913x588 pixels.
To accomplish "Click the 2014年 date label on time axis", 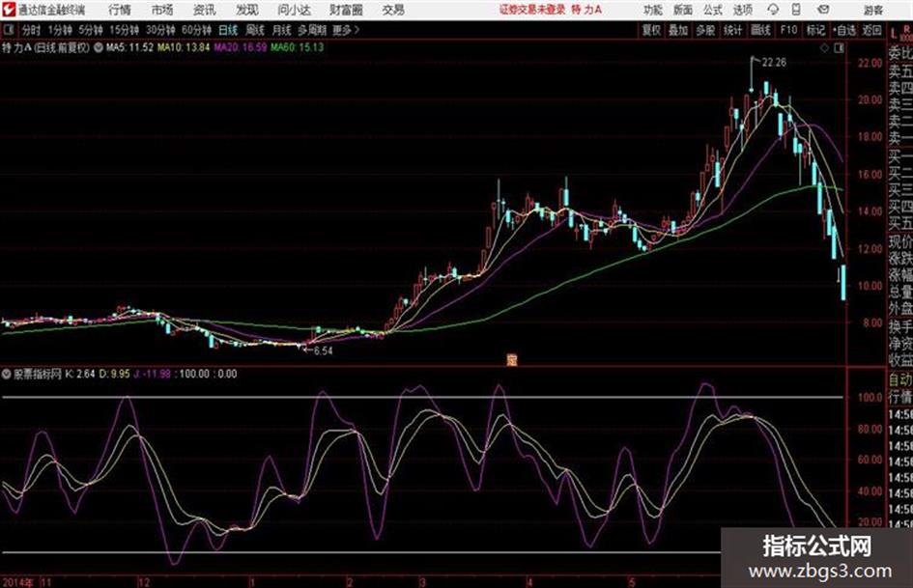I will click(18, 581).
